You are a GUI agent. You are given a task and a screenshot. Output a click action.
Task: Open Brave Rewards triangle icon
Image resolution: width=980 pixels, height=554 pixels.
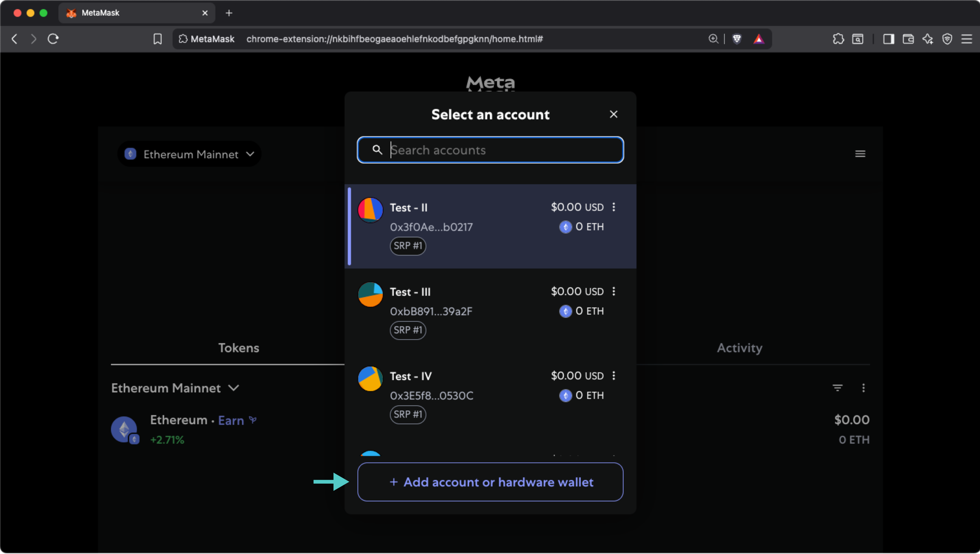pyautogui.click(x=758, y=39)
